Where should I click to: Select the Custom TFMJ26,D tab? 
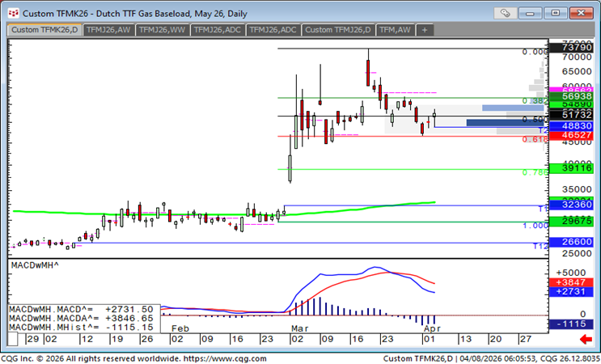(x=336, y=30)
